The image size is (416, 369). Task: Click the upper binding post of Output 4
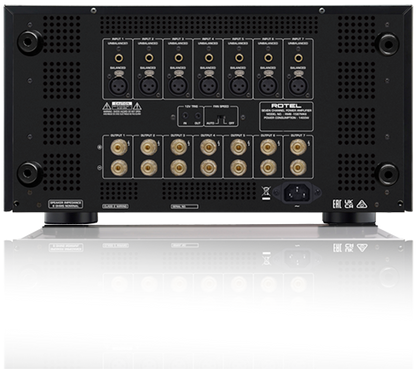[209, 147]
